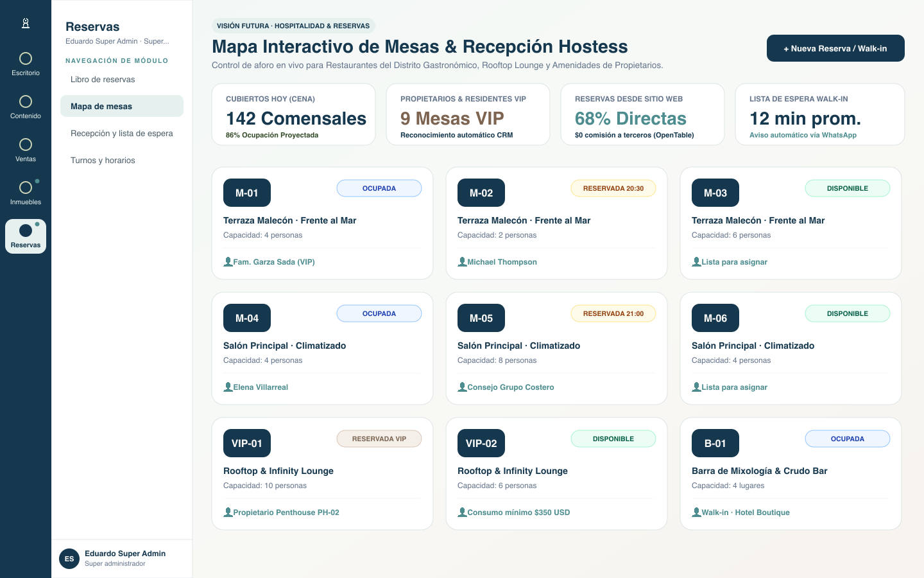Click the 68% Directas stat value
The width and height of the screenshot is (924, 578).
(631, 118)
